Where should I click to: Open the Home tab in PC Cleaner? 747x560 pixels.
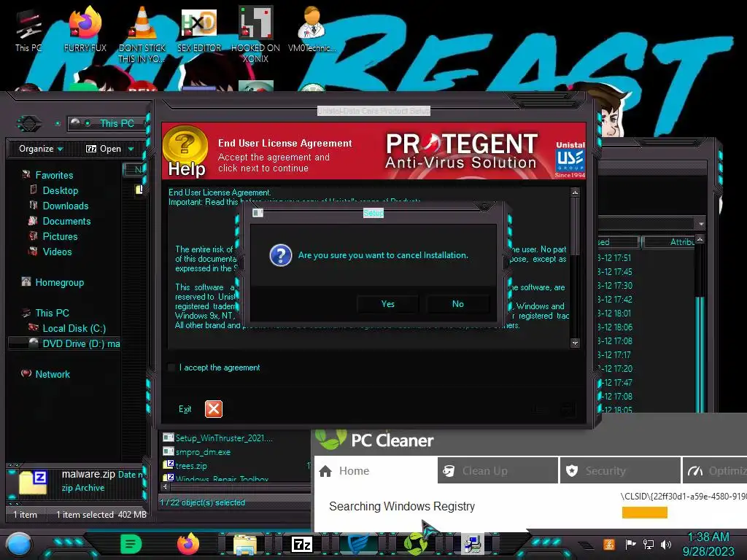[x=376, y=470]
